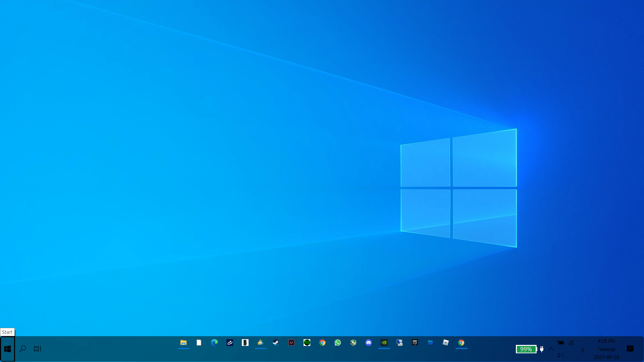
Task: Switch to the running Chrome window at the right end
Action: tap(461, 343)
